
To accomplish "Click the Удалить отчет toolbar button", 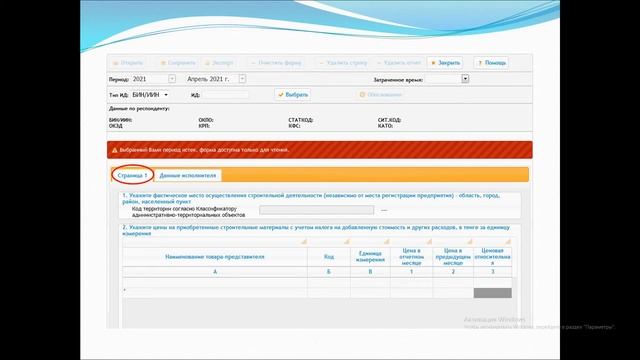I will [398, 63].
